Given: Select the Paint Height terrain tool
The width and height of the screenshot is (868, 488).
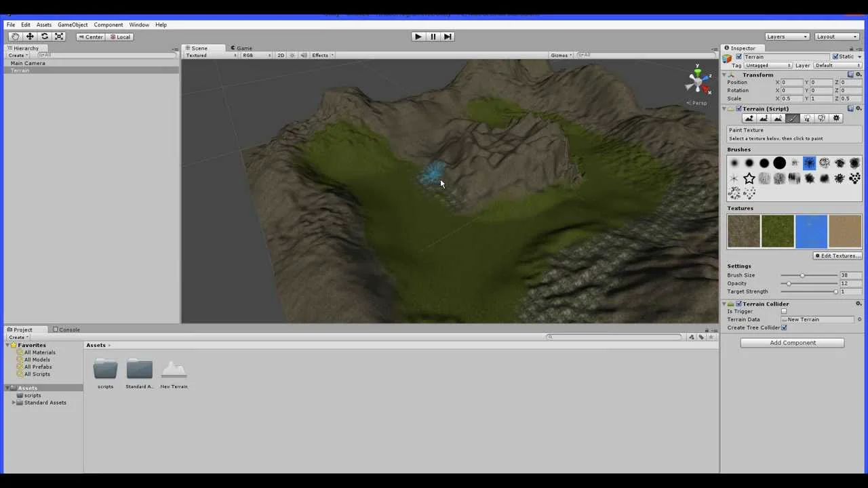Looking at the screenshot, I should (x=764, y=119).
